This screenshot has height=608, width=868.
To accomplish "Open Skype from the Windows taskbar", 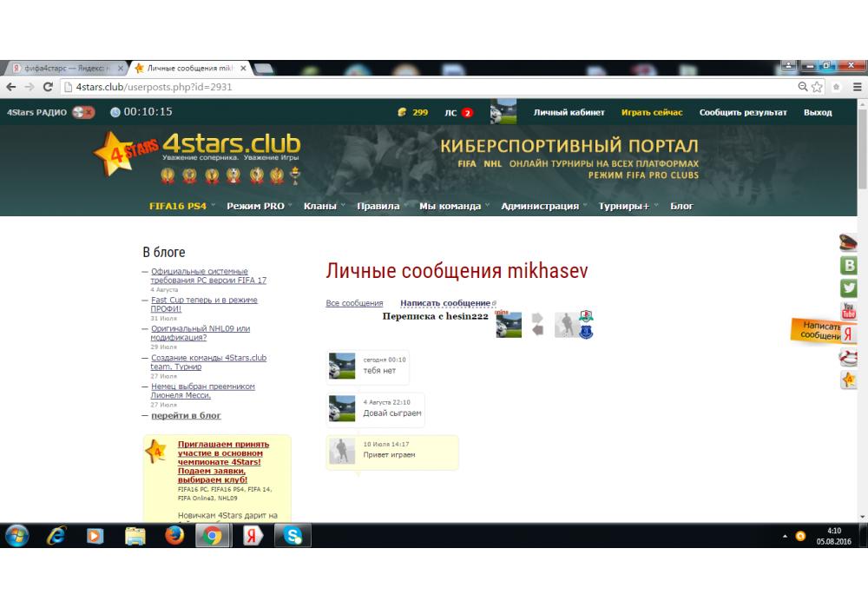I will point(293,536).
